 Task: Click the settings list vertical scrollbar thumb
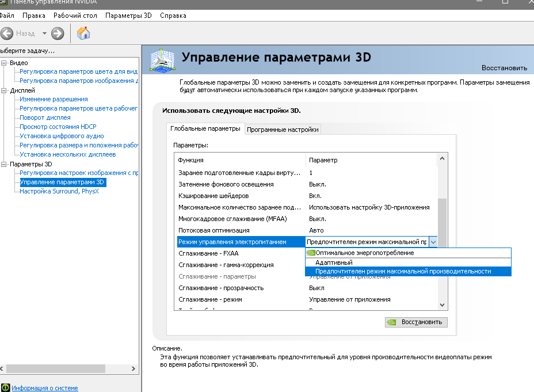tap(442, 222)
